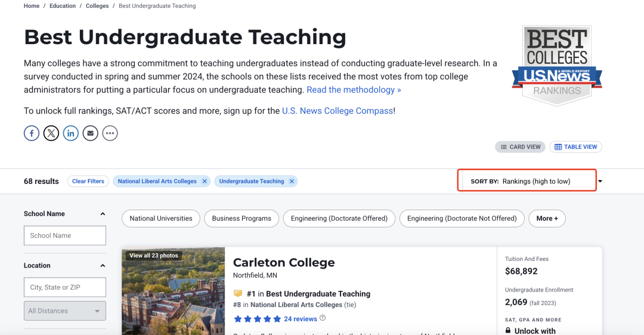This screenshot has height=335, width=644.
Task: Open the Sort By rankings dropdown
Action: click(527, 182)
